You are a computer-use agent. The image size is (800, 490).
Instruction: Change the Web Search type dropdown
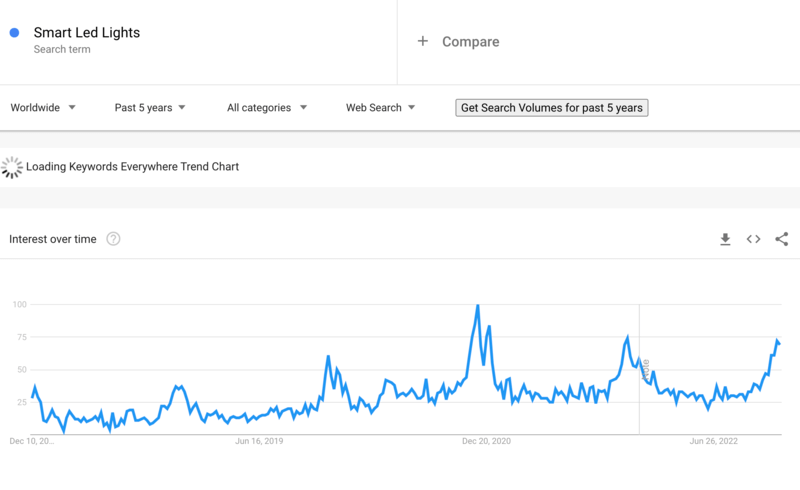coord(380,108)
